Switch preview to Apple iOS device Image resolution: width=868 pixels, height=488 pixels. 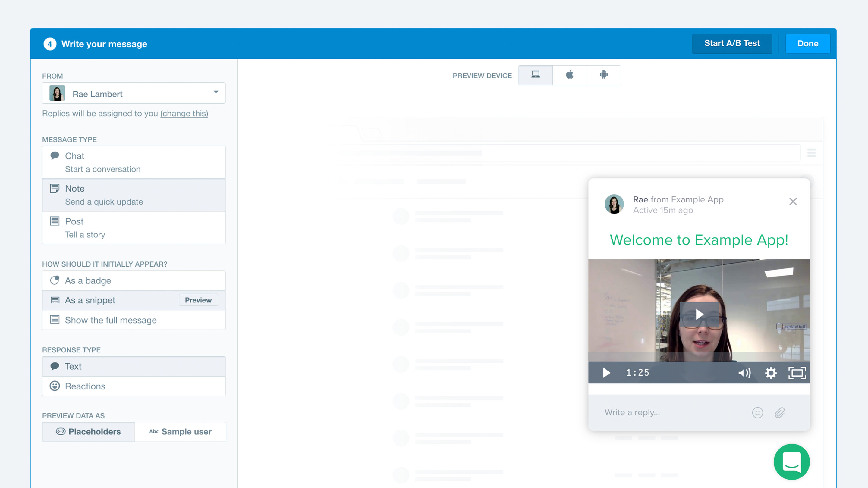(x=569, y=75)
